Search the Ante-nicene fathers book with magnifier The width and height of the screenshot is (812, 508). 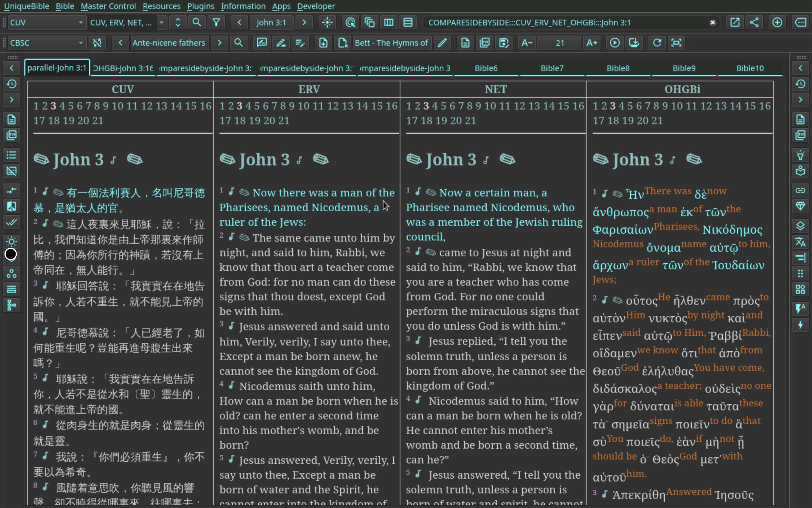pyautogui.click(x=239, y=43)
